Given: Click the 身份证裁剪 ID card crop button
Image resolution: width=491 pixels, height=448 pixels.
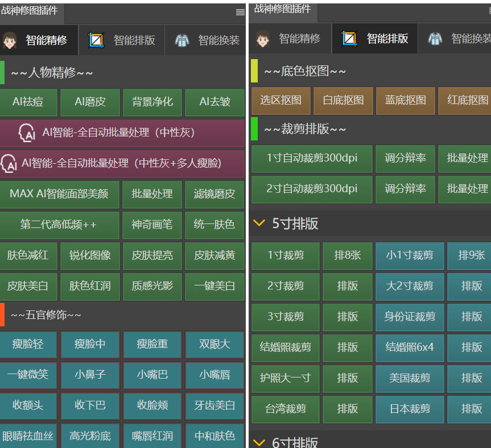Looking at the screenshot, I should pyautogui.click(x=410, y=317).
